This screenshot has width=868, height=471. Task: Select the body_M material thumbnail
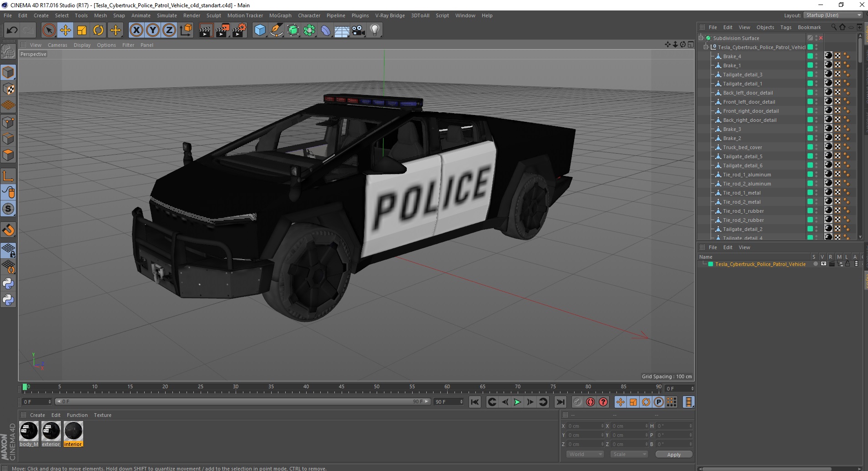click(29, 434)
